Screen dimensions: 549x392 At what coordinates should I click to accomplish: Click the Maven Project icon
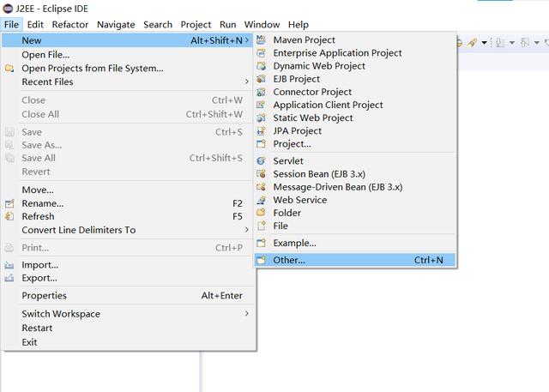click(x=261, y=40)
